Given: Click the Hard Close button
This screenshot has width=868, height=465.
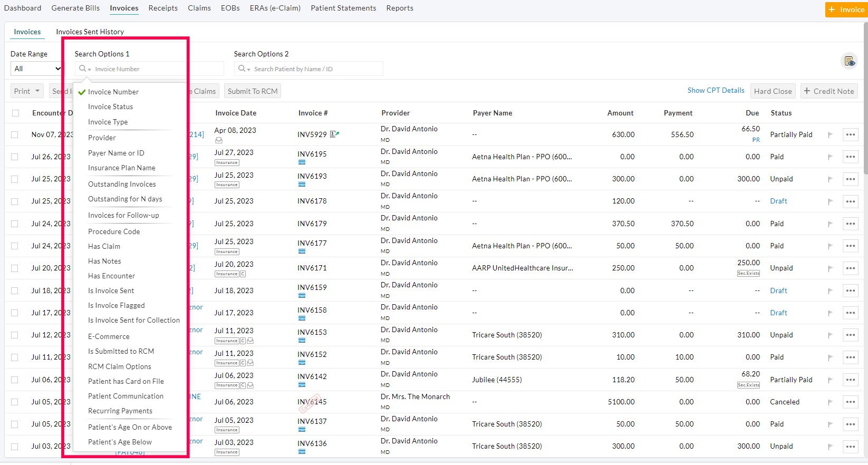Looking at the screenshot, I should tap(773, 91).
